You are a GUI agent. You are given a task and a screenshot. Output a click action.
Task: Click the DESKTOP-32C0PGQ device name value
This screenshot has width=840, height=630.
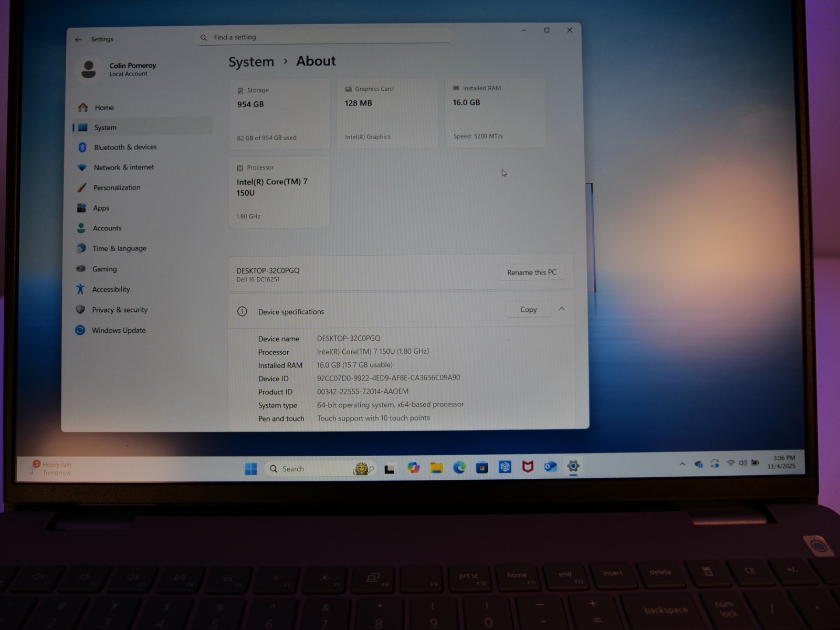tap(349, 339)
